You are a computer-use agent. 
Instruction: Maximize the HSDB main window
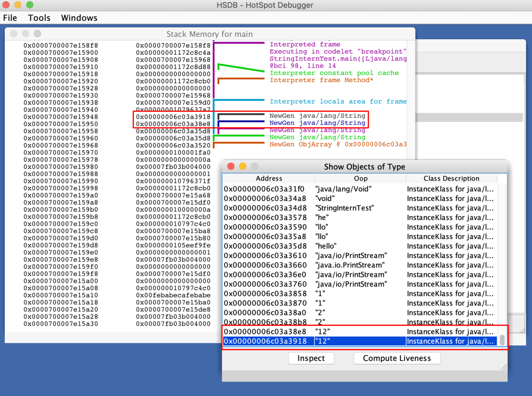30,5
